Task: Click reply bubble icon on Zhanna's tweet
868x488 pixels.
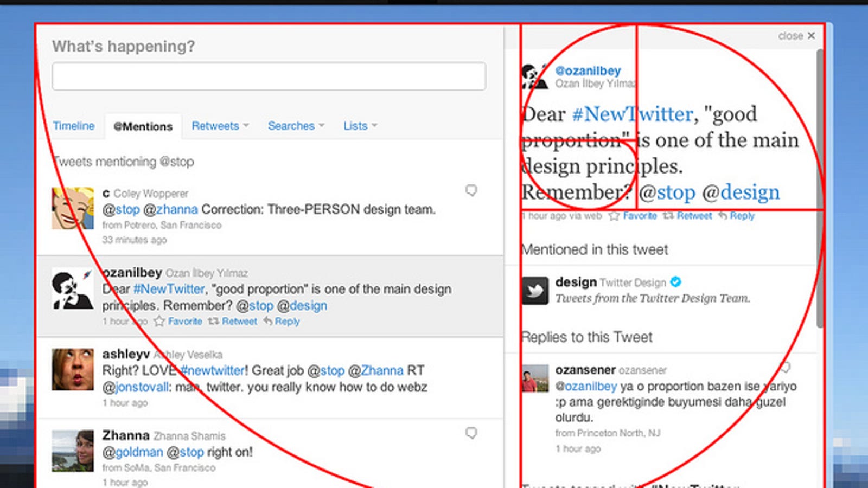Action: pos(471,433)
